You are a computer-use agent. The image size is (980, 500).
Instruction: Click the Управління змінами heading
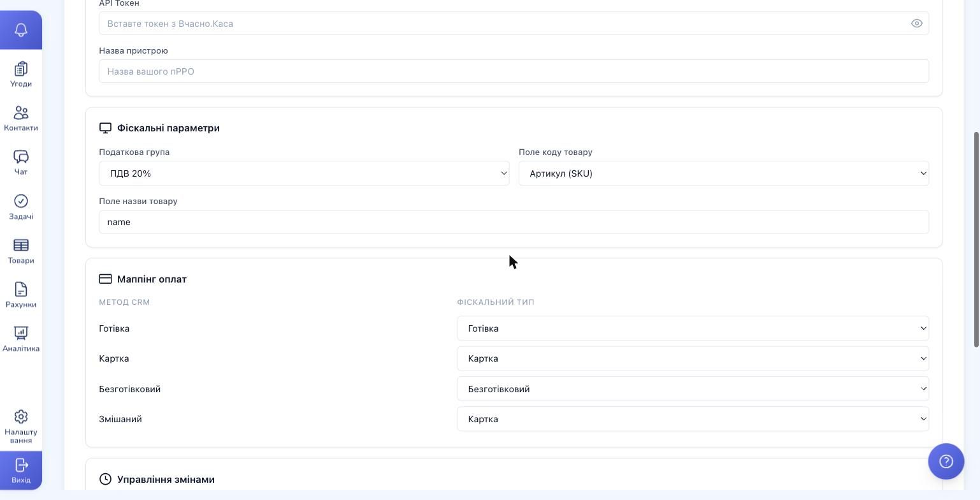pyautogui.click(x=166, y=480)
